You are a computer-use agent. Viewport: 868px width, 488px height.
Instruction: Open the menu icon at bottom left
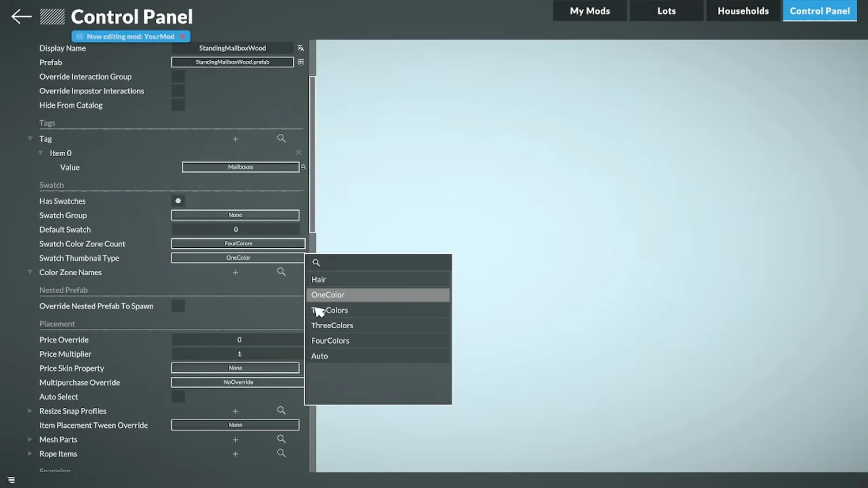11,480
